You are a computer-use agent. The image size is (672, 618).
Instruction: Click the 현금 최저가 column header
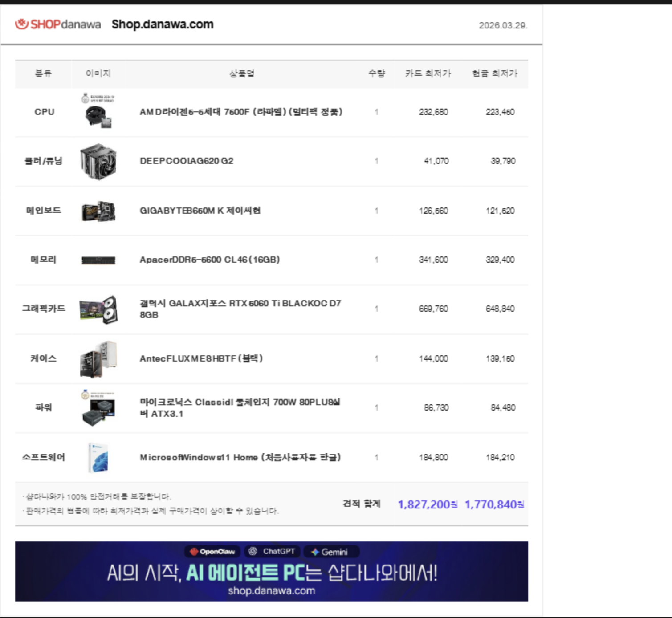(x=495, y=73)
